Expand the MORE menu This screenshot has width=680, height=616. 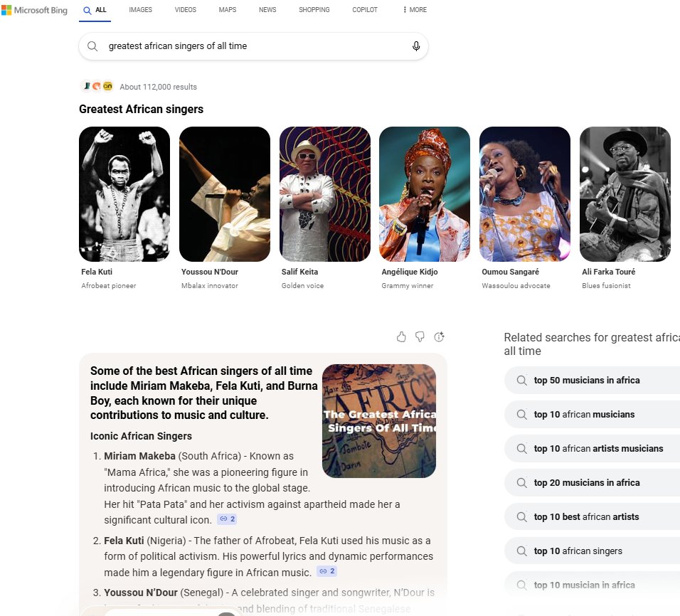coord(415,9)
